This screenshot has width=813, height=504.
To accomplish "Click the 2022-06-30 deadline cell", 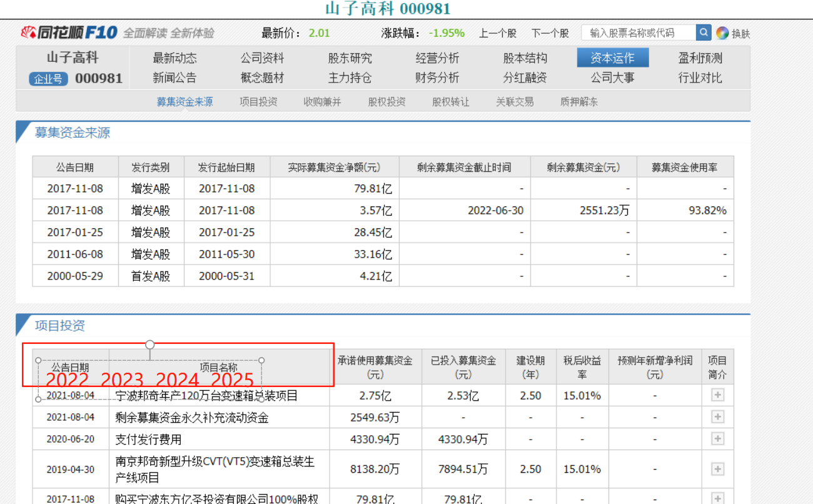I will pyautogui.click(x=495, y=210).
